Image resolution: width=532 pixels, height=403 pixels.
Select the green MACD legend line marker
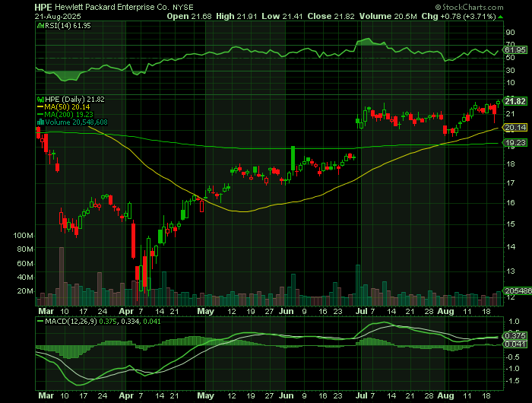tap(40, 321)
